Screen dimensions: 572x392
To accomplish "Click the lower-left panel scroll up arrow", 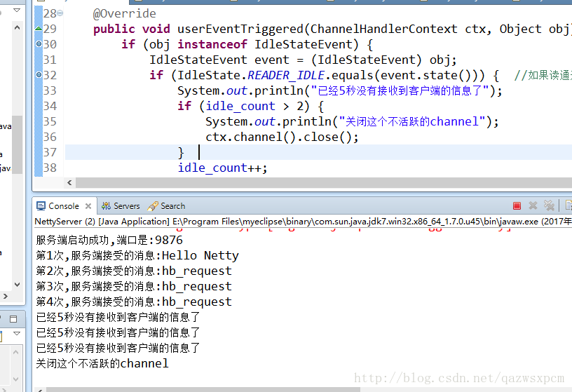I will coord(15,352).
